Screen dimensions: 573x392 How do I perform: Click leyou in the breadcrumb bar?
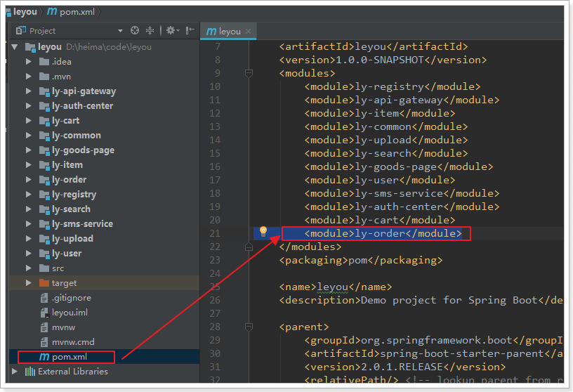click(x=25, y=12)
